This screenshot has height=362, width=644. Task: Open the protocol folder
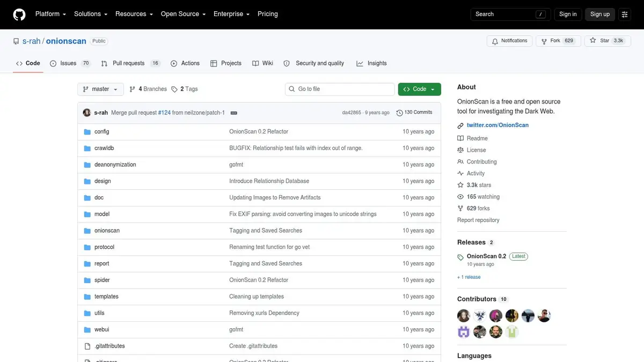(104, 247)
